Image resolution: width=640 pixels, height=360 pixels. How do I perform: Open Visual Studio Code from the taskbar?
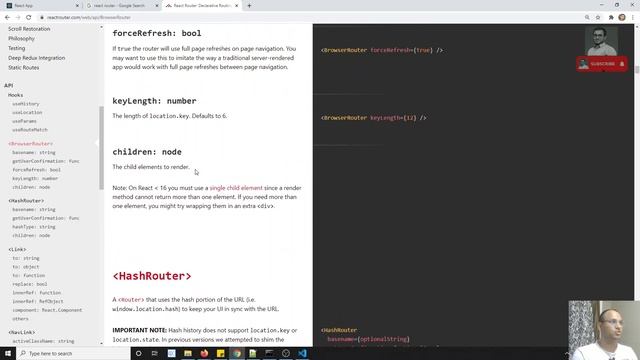pos(302,353)
